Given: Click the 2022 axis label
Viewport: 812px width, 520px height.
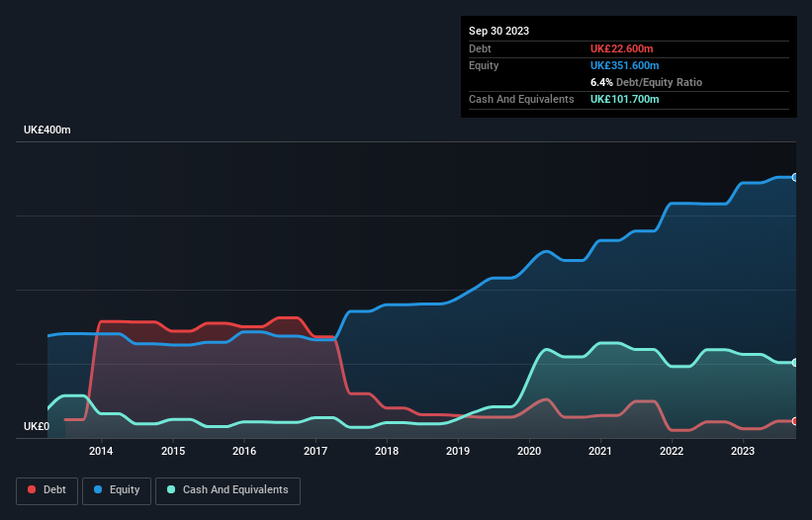Looking at the screenshot, I should pos(672,451).
